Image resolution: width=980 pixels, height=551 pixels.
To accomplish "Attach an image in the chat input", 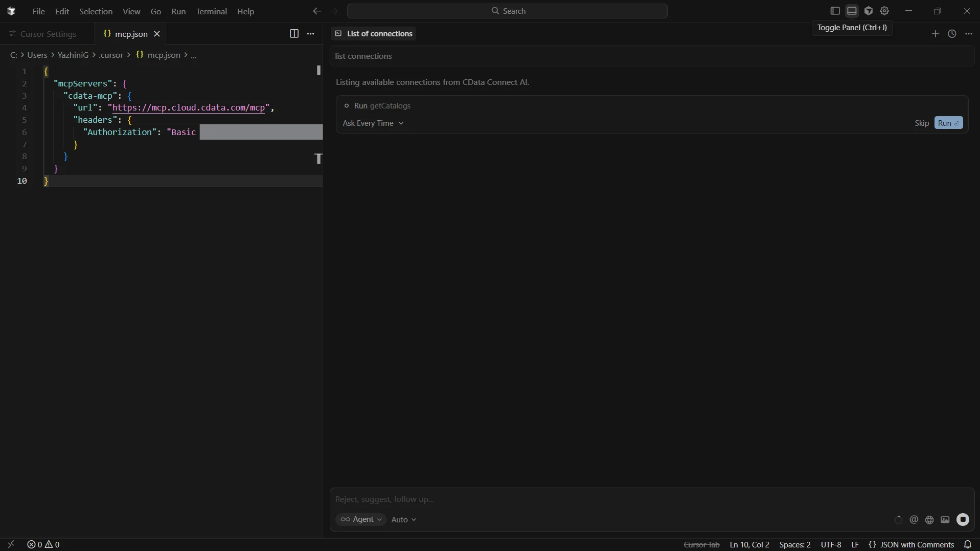I will tap(945, 520).
